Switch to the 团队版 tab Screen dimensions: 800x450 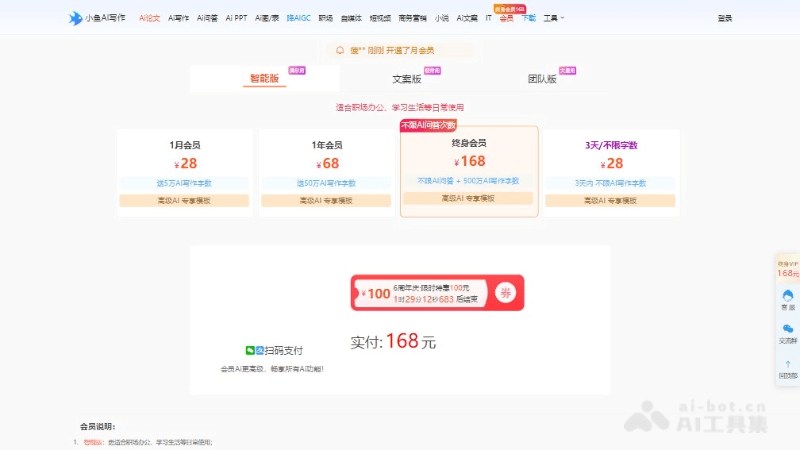(542, 79)
